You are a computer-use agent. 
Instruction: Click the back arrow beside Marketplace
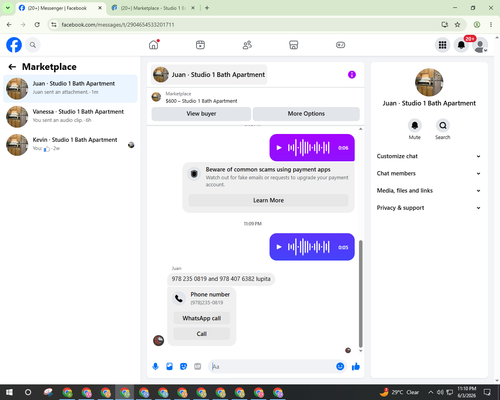[x=12, y=67]
